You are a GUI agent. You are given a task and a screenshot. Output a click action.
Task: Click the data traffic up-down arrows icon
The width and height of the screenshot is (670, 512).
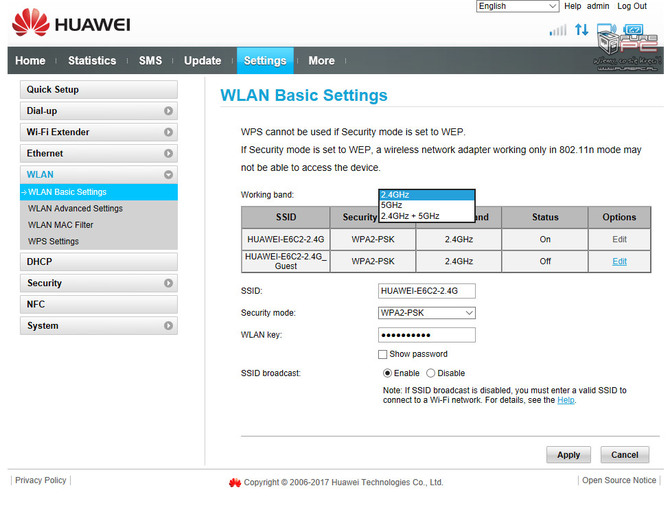click(582, 29)
